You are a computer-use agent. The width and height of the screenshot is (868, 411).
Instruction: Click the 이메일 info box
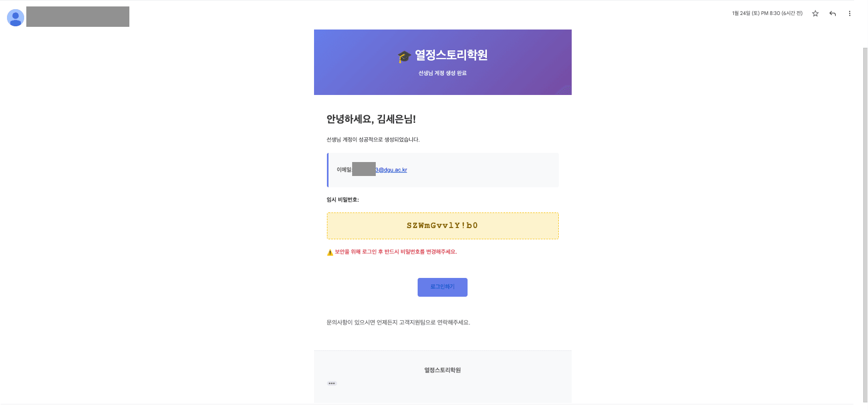(442, 170)
